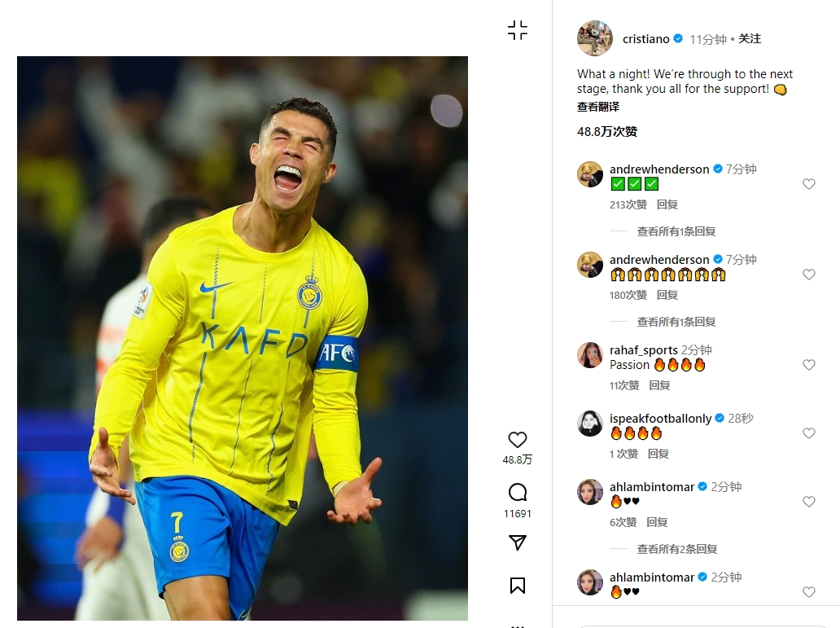The height and width of the screenshot is (628, 840).
Task: Share post with paper plane icon
Action: [x=518, y=542]
